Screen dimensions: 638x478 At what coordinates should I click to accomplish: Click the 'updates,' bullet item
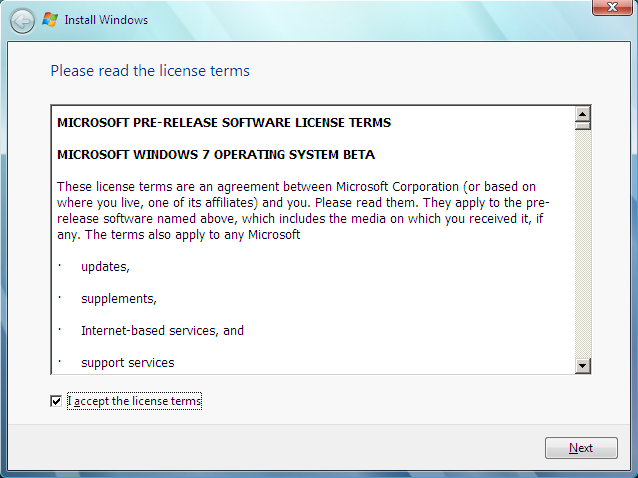coord(105,266)
